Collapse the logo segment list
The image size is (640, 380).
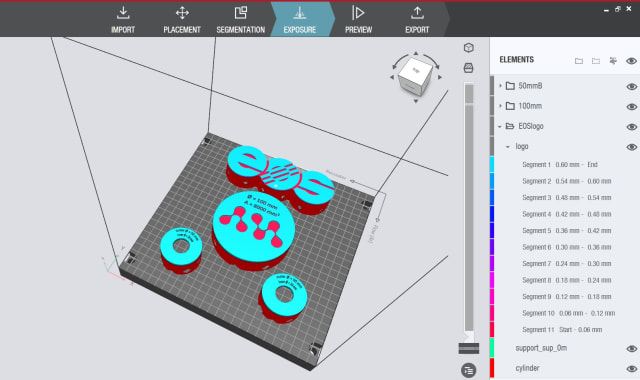click(x=508, y=147)
